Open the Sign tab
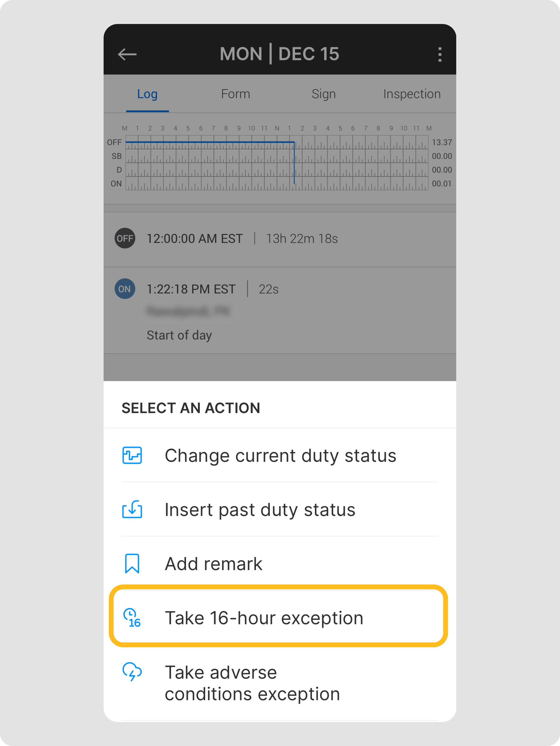 (x=324, y=94)
